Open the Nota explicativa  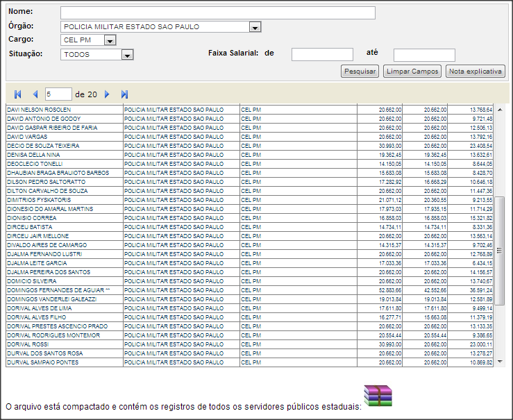point(476,72)
